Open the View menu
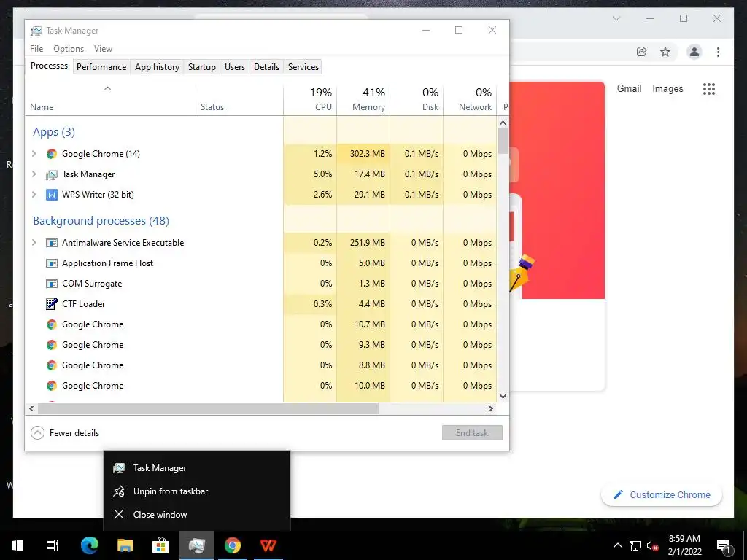747x560 pixels. point(103,49)
